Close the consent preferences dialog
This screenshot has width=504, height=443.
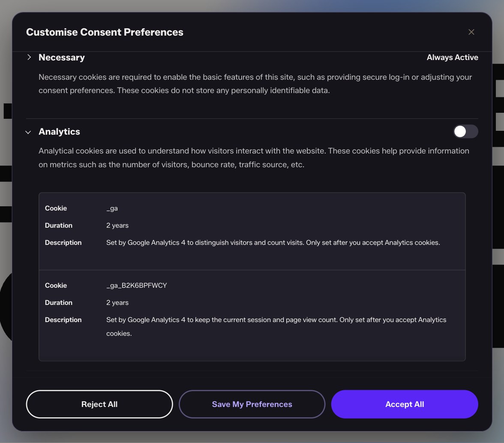(x=471, y=32)
